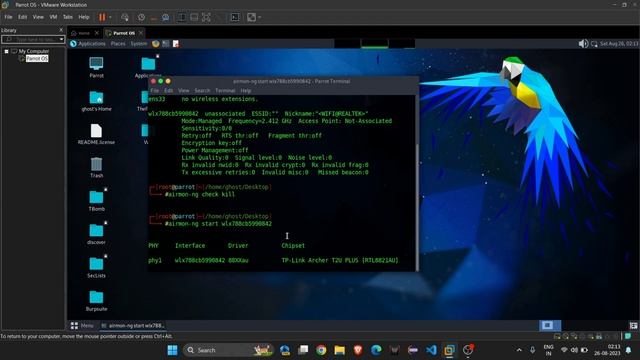Select My Computer in the Library tree
The height and width of the screenshot is (360, 640).
point(33,51)
